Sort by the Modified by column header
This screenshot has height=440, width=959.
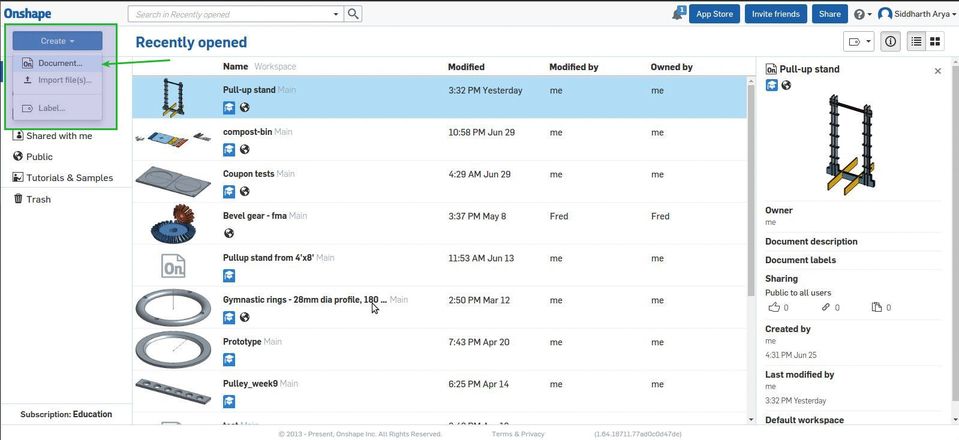coord(574,67)
